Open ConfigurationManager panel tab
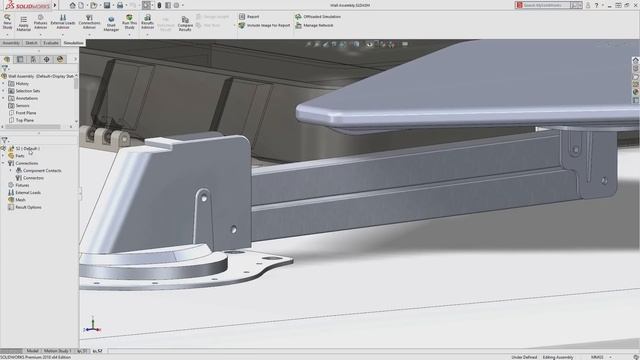 click(x=33, y=60)
